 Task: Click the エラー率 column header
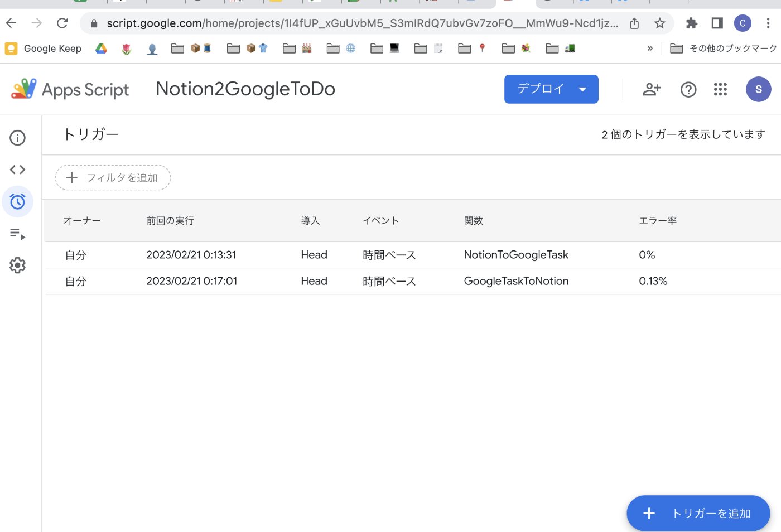tap(658, 221)
